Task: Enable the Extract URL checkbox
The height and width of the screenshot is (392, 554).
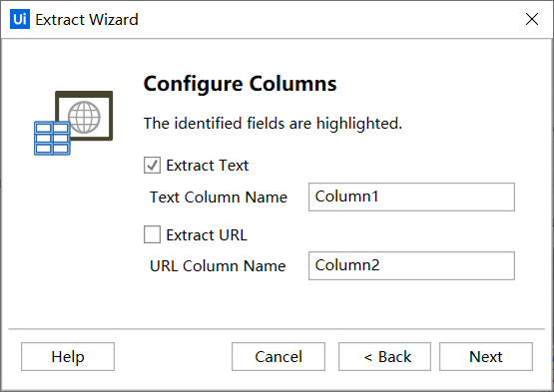Action: 152,234
